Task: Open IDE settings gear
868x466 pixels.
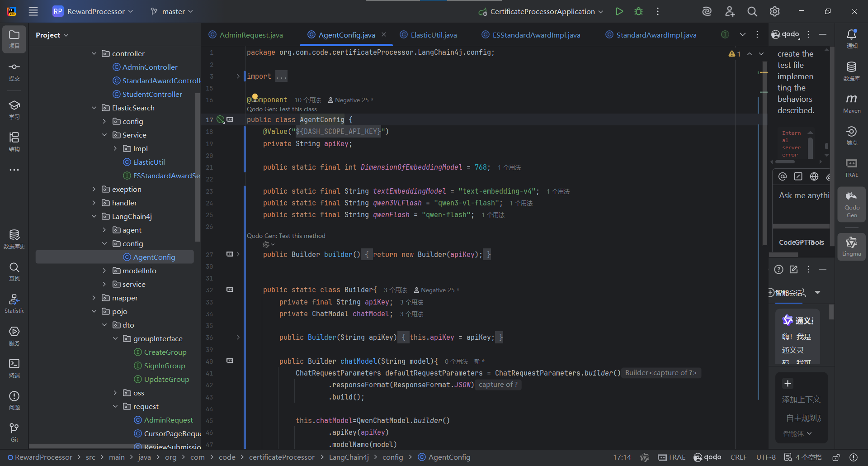Action: [x=774, y=11]
